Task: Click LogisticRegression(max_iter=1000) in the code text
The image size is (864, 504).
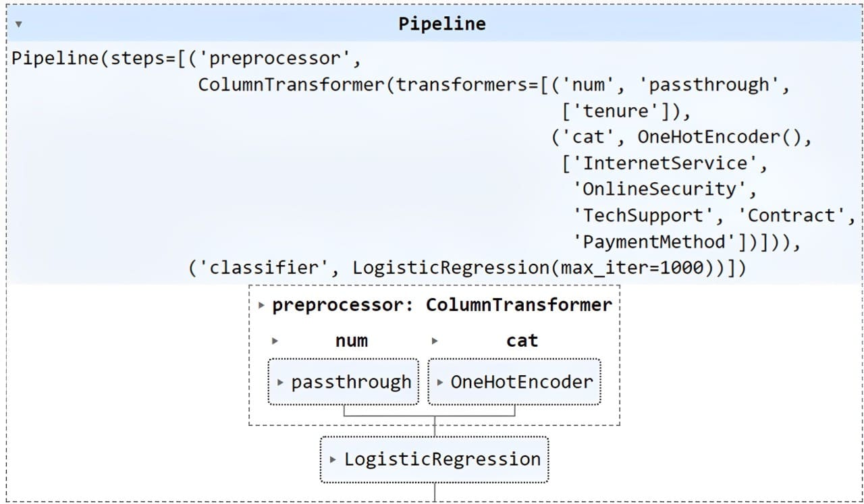Action: (538, 268)
